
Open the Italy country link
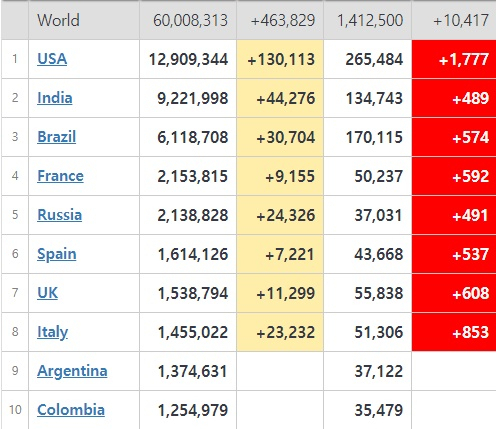click(x=52, y=332)
